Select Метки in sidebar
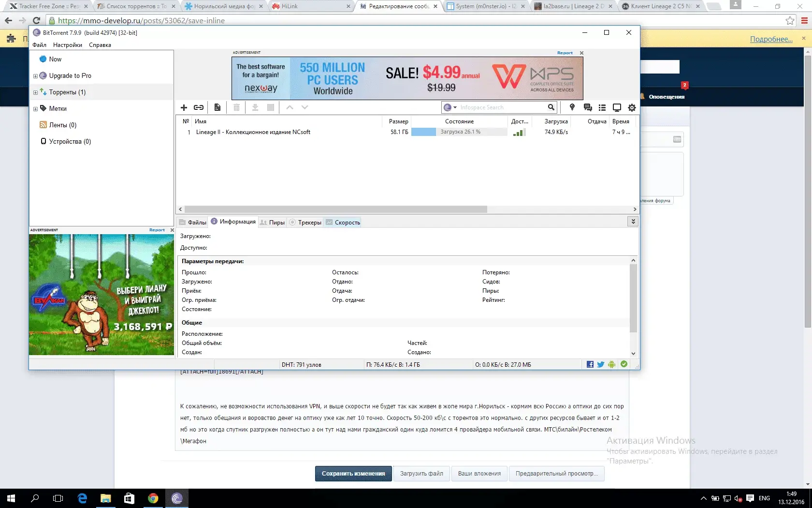The width and height of the screenshot is (812, 508). [58, 108]
